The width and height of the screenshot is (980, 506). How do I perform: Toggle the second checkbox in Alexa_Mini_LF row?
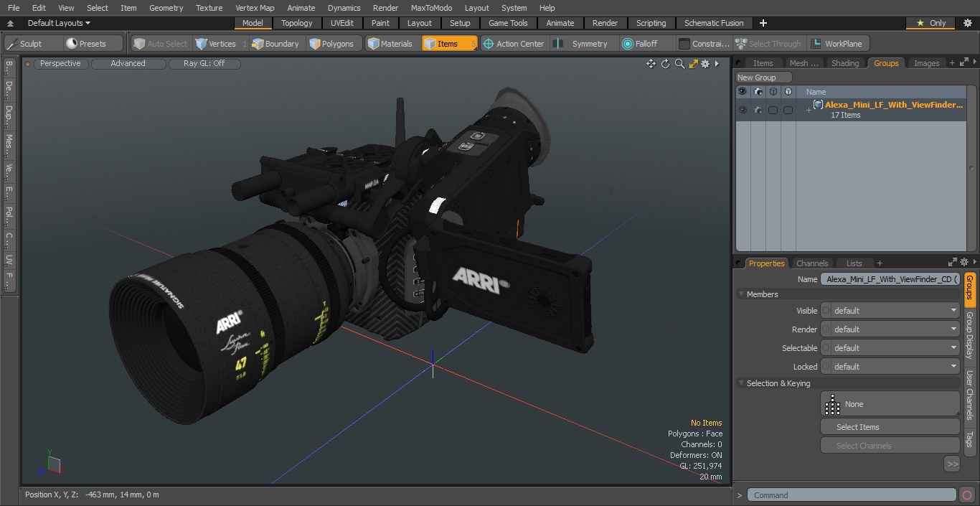[788, 111]
